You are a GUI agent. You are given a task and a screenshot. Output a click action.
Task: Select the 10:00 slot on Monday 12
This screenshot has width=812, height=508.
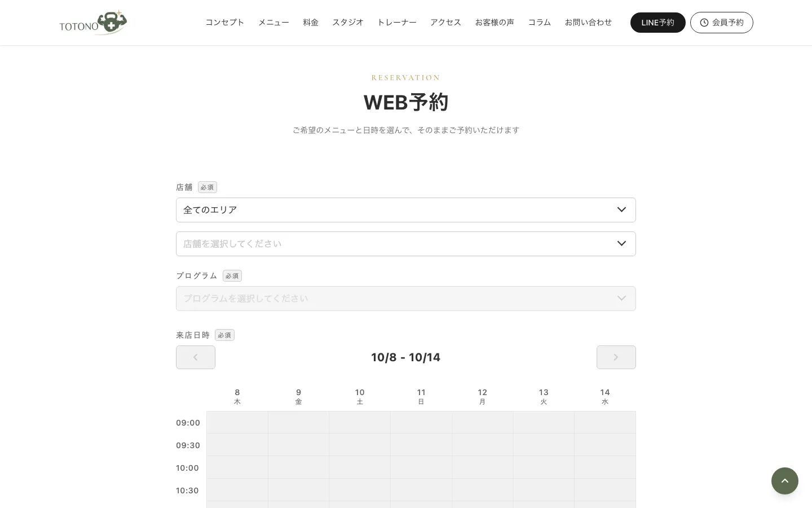point(483,467)
